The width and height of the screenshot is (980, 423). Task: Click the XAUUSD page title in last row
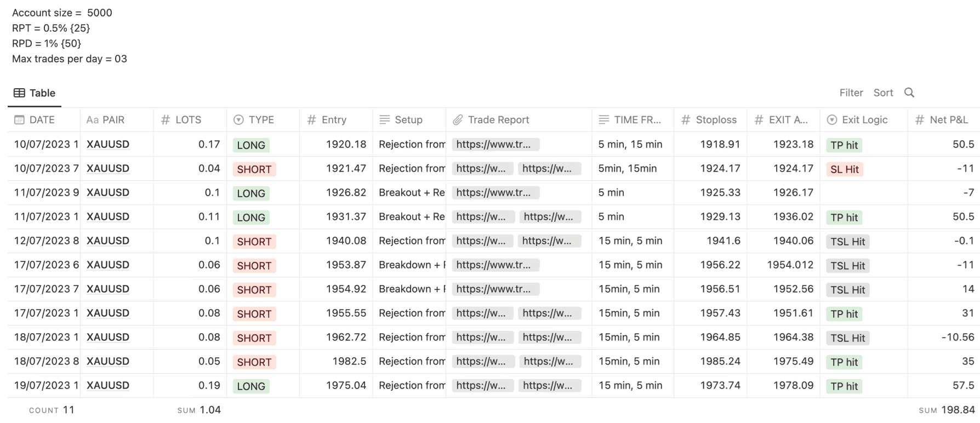tap(108, 385)
